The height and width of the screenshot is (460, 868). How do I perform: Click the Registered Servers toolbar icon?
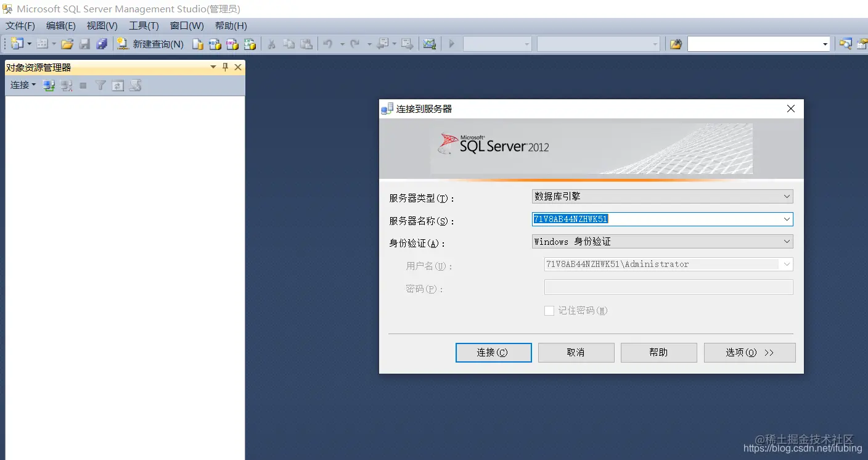[x=846, y=44]
